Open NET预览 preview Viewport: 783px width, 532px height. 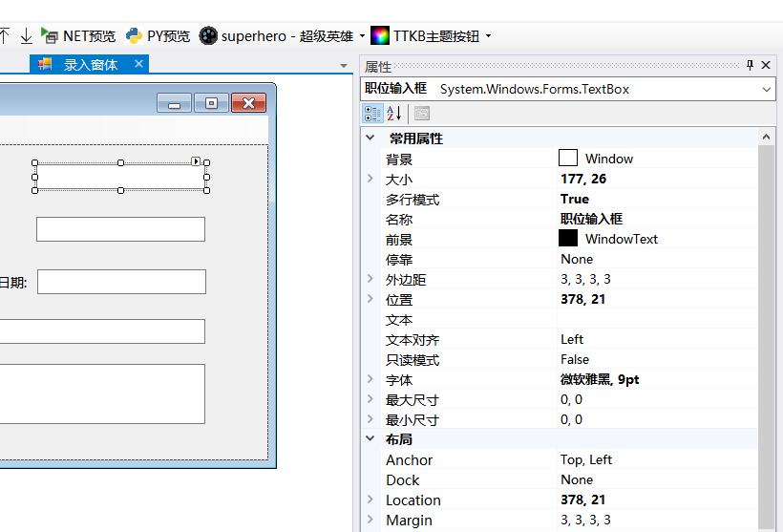(78, 36)
